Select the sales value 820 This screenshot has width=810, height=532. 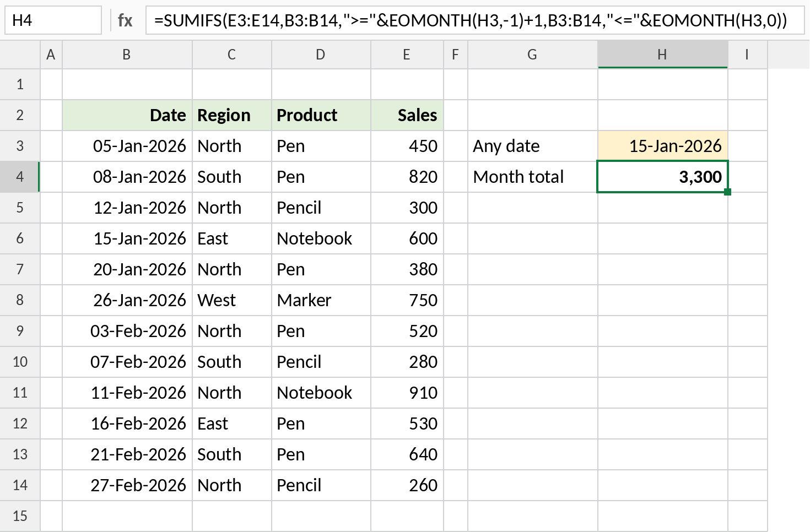407,177
